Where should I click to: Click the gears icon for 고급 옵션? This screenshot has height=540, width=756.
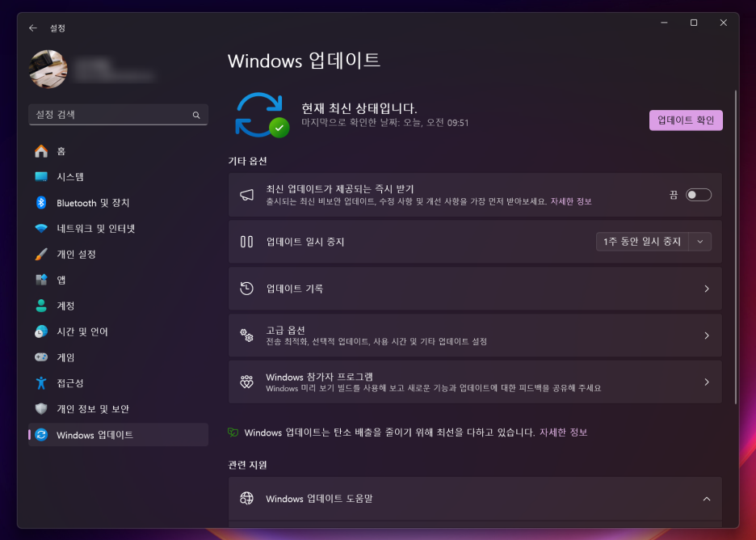pyautogui.click(x=247, y=335)
